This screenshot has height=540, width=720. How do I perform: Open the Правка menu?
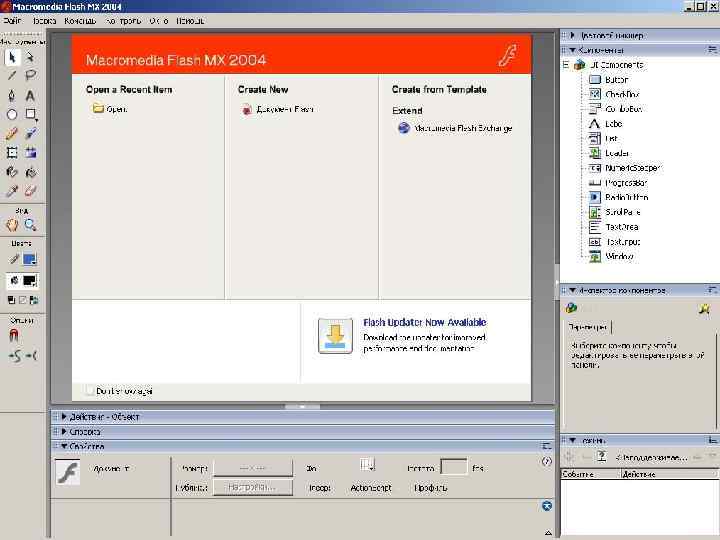(x=44, y=21)
